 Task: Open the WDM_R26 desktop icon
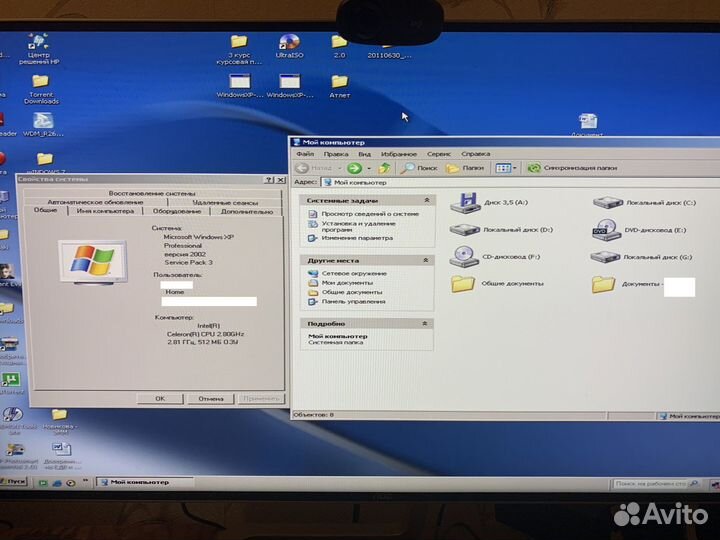43,124
